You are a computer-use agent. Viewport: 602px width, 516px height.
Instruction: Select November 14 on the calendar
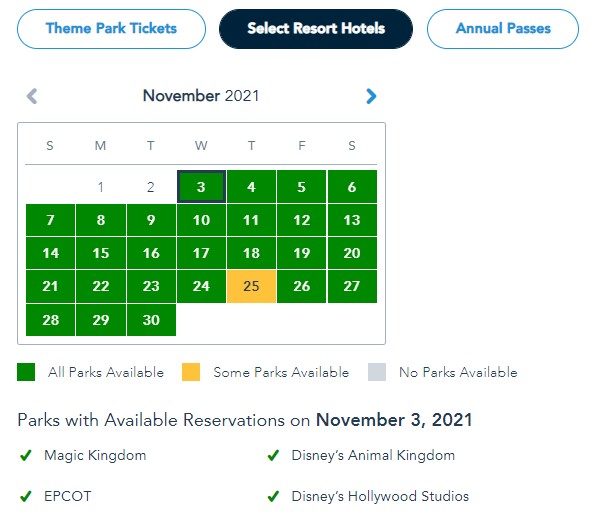click(x=51, y=253)
